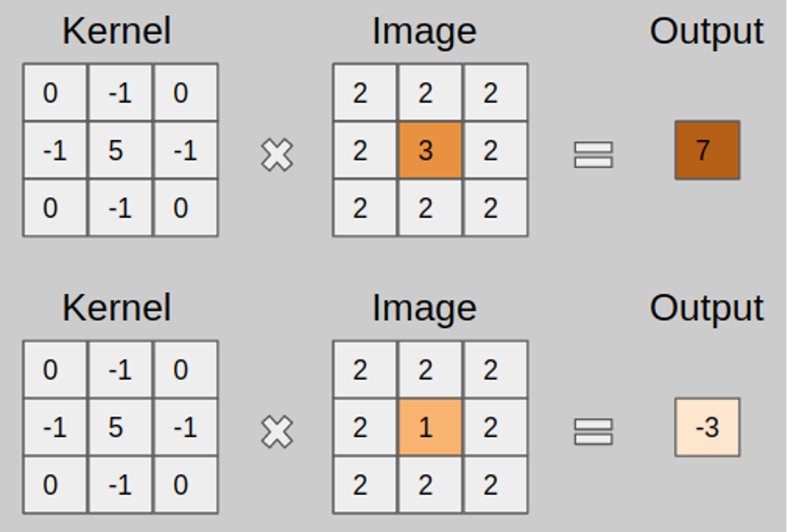Click the bottom Kernel center cell 5

(121, 427)
